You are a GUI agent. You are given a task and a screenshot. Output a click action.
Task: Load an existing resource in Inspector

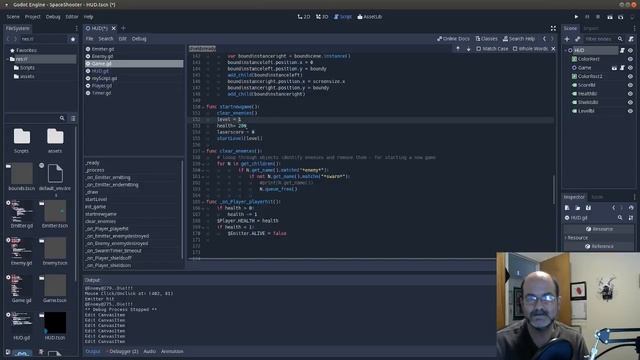point(578,208)
